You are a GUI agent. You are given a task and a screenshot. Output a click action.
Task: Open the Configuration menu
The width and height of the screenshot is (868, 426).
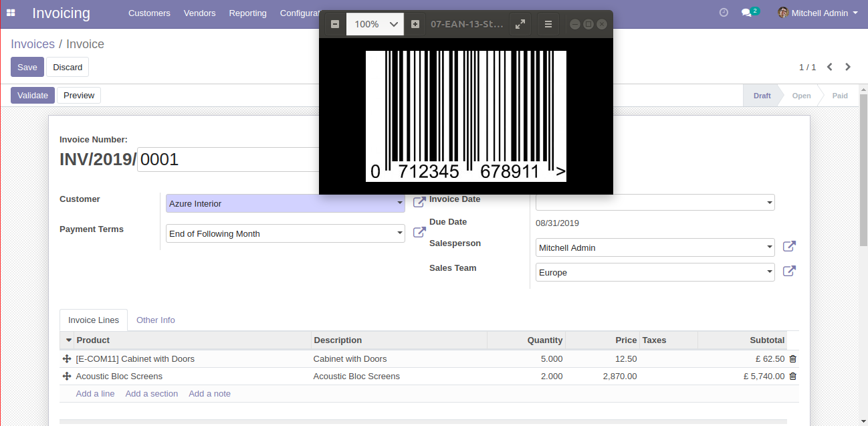[x=300, y=13]
